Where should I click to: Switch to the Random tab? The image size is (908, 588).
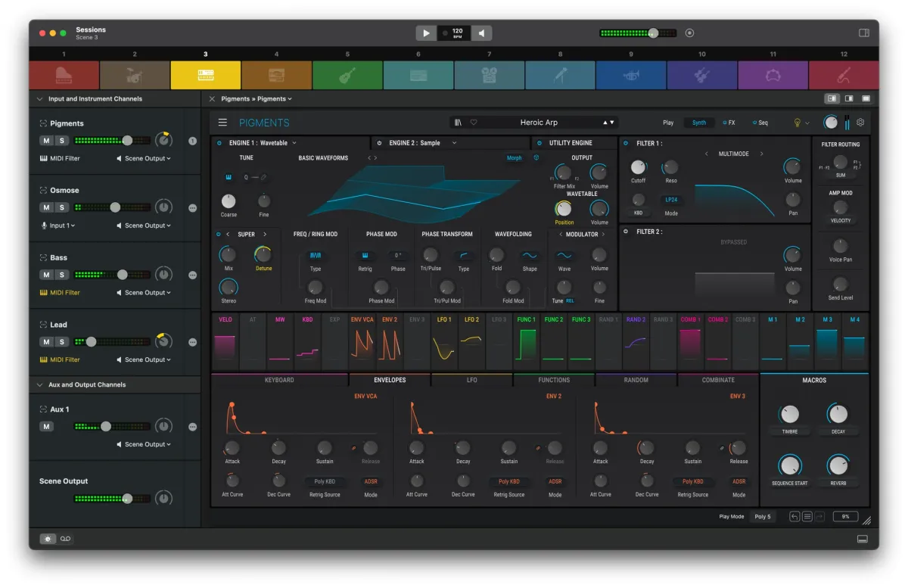point(636,380)
